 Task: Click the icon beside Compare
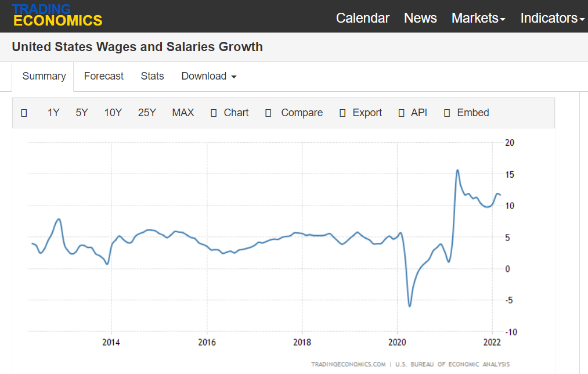point(268,113)
